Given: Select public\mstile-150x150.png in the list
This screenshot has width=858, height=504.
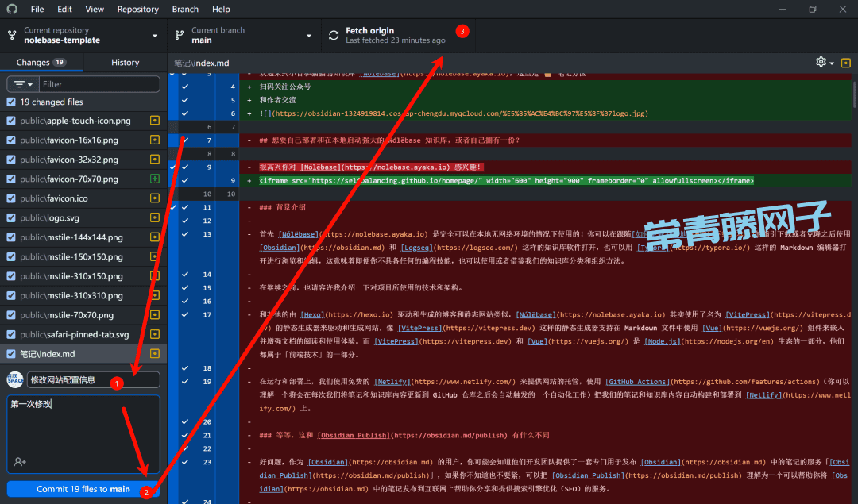Looking at the screenshot, I should pyautogui.click(x=83, y=256).
